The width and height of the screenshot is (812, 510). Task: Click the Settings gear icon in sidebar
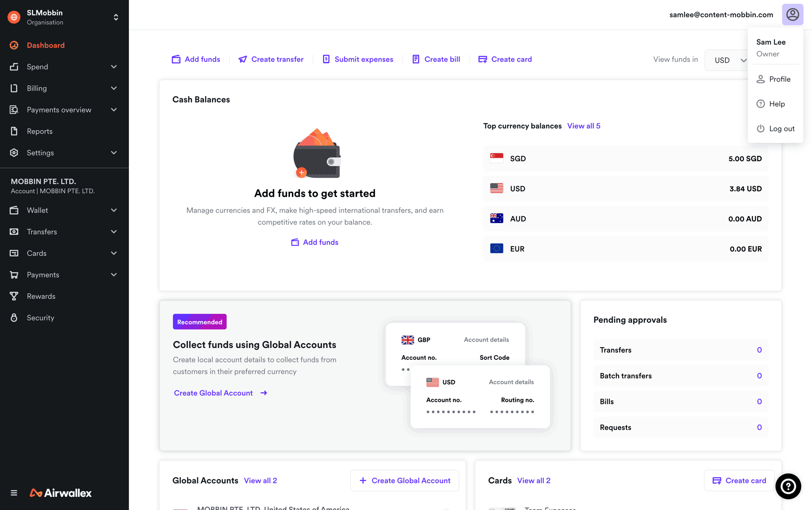click(x=14, y=153)
